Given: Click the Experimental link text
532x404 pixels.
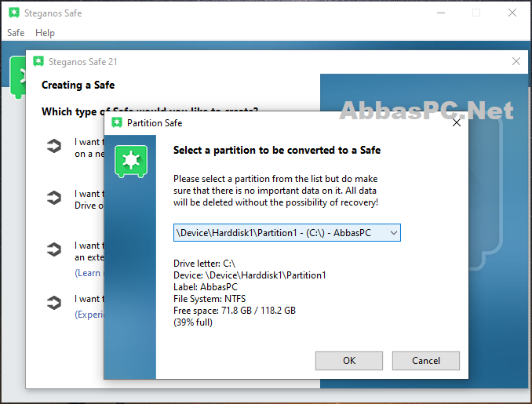Looking at the screenshot, I should (x=89, y=315).
